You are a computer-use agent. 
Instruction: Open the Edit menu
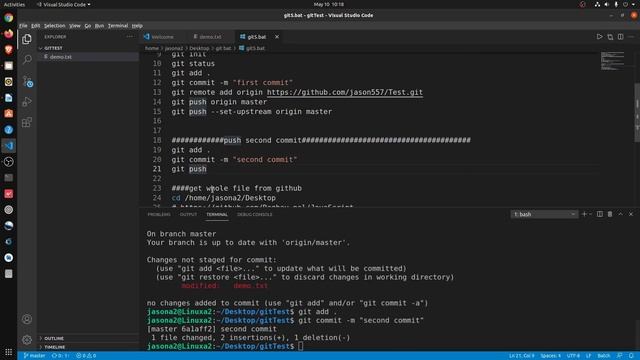pos(36,26)
